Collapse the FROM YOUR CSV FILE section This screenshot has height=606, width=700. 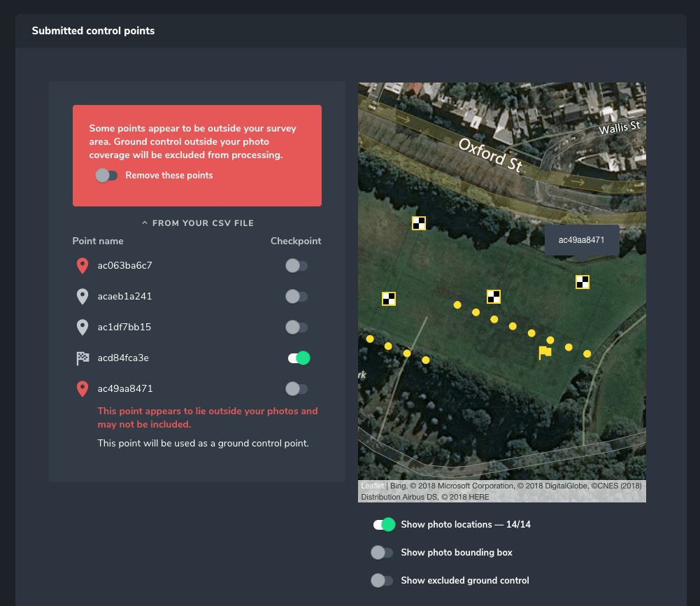(197, 223)
